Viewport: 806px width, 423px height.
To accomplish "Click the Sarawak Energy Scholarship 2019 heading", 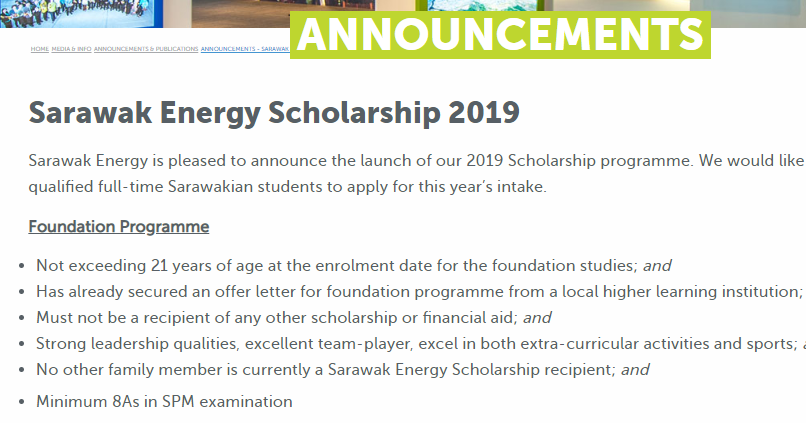I will coord(274,113).
